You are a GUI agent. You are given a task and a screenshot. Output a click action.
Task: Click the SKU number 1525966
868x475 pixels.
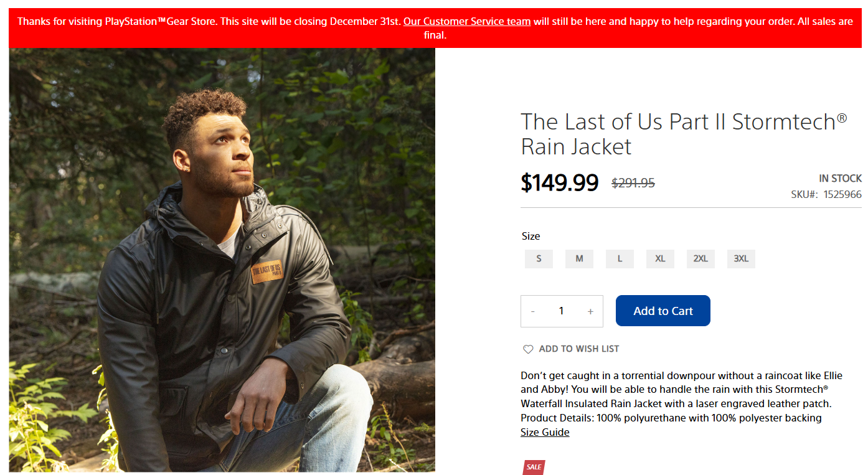[x=842, y=195]
